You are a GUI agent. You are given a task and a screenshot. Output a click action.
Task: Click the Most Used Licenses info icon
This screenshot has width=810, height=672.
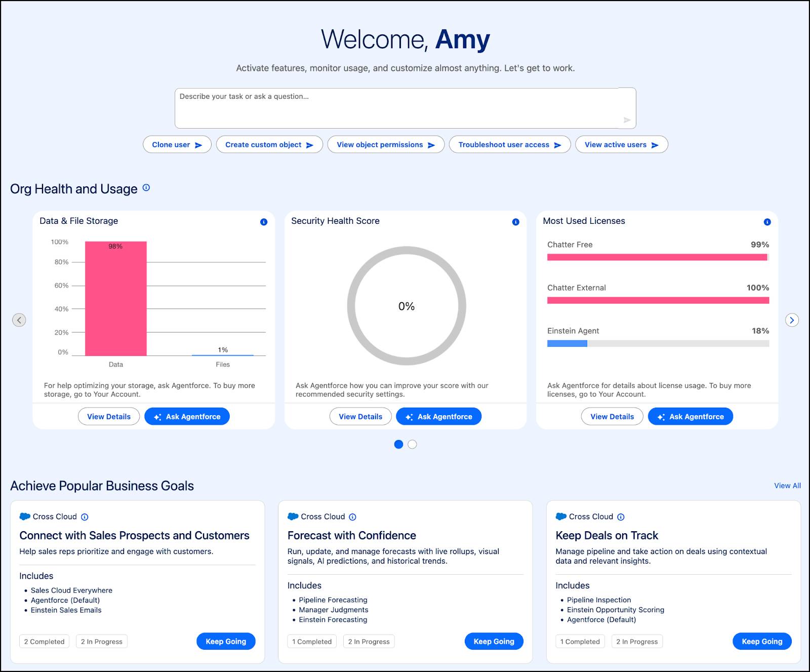point(767,221)
